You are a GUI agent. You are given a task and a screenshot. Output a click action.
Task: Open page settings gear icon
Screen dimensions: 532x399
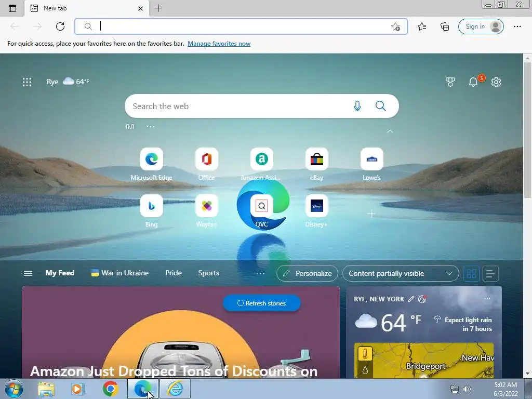point(496,82)
